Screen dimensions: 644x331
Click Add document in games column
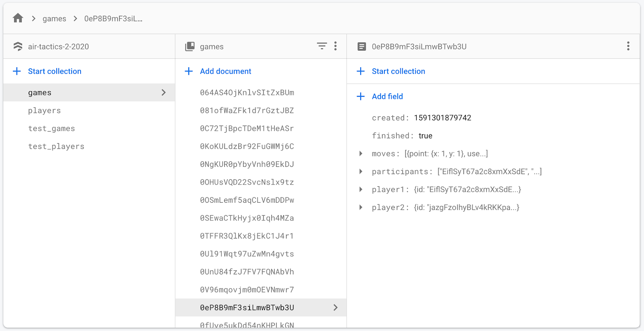pos(225,71)
